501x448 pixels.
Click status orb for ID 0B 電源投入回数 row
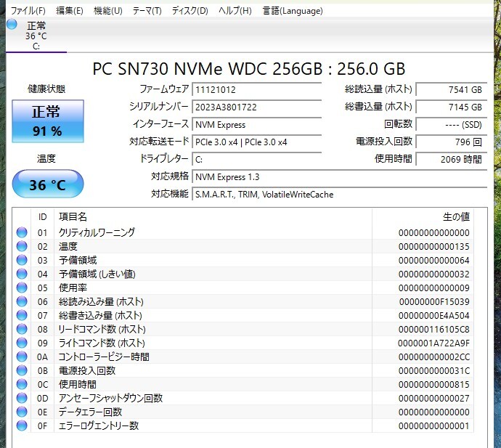pyautogui.click(x=22, y=370)
